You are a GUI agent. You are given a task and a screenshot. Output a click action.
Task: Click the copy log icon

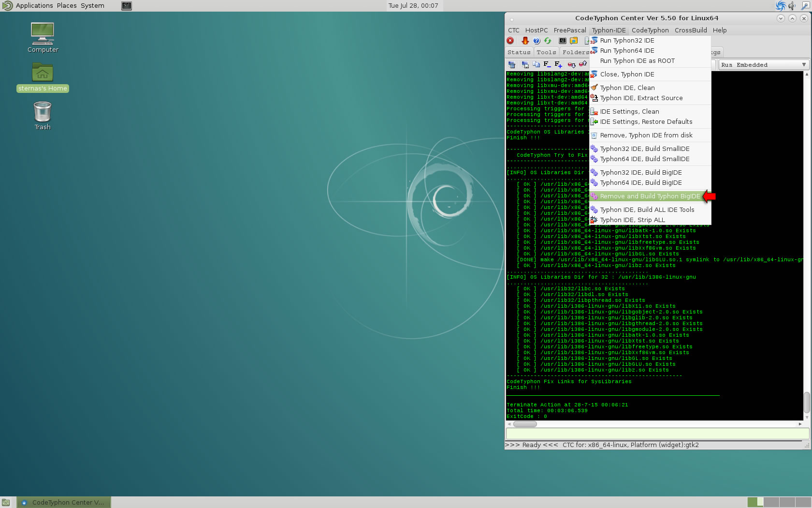tap(536, 64)
